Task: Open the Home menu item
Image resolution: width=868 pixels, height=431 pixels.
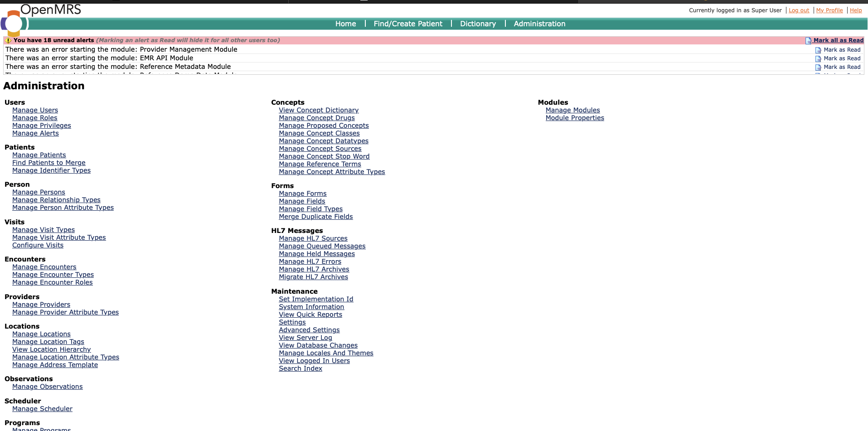Action: click(x=345, y=24)
